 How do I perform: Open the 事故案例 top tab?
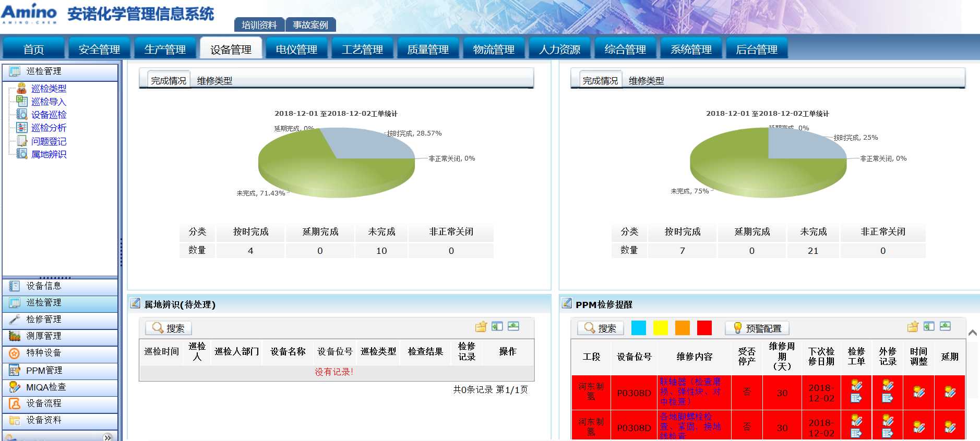click(x=310, y=25)
